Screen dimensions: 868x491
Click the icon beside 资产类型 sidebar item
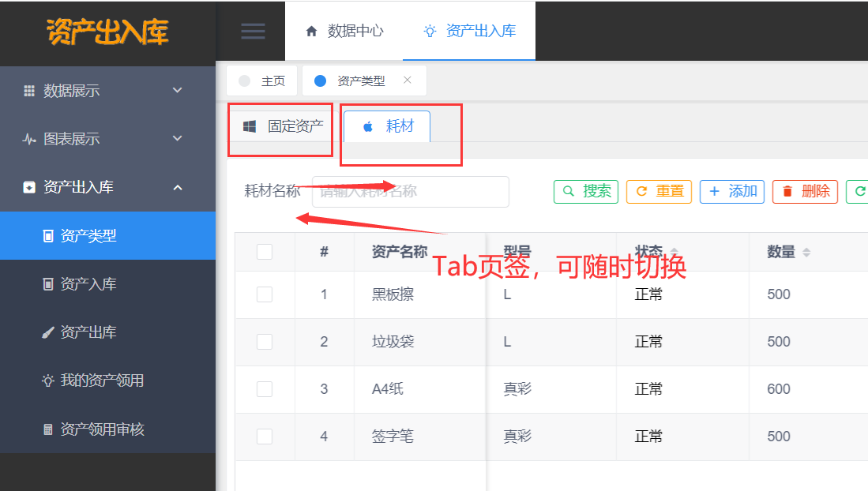tap(48, 236)
